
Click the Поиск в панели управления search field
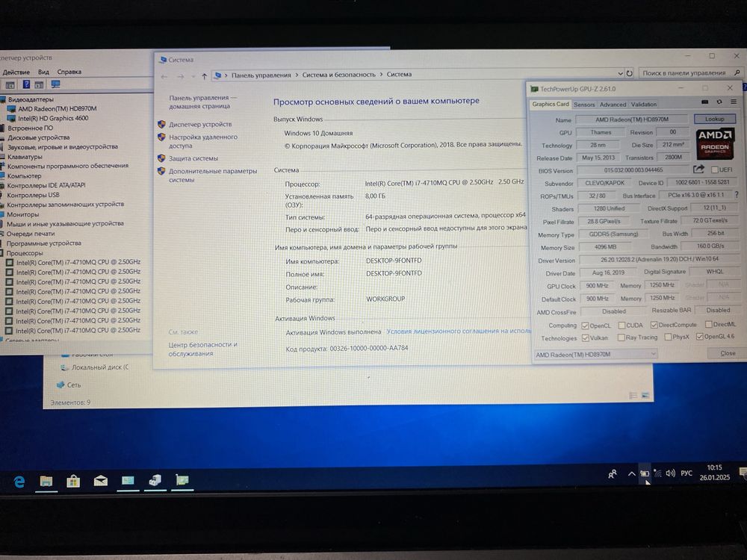pos(690,73)
